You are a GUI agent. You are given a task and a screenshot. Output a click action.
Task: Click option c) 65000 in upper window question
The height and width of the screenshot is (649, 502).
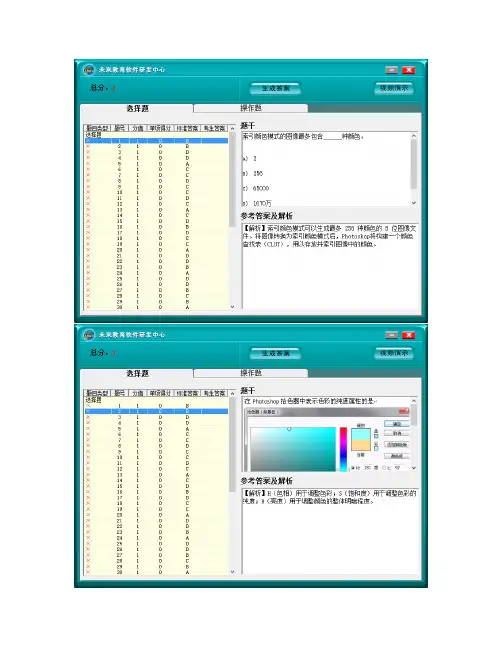coord(256,188)
